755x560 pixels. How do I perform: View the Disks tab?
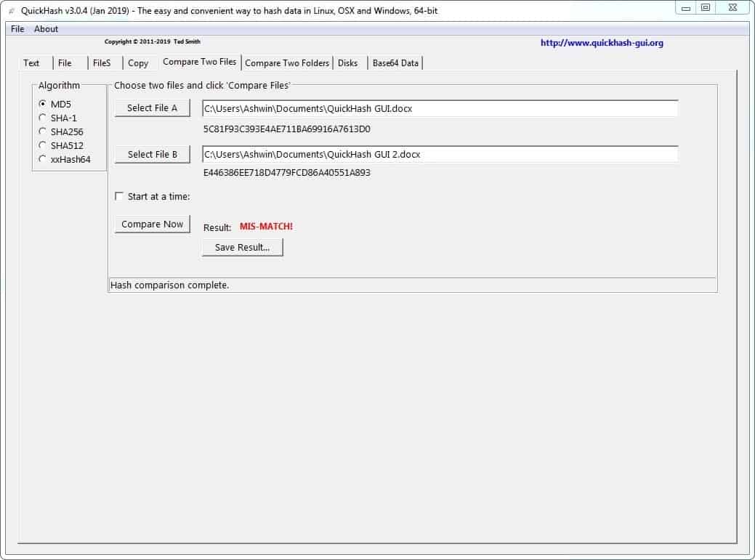(348, 63)
